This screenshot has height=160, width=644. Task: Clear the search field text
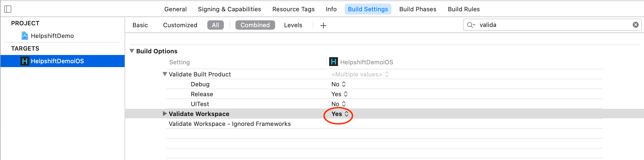(x=636, y=25)
